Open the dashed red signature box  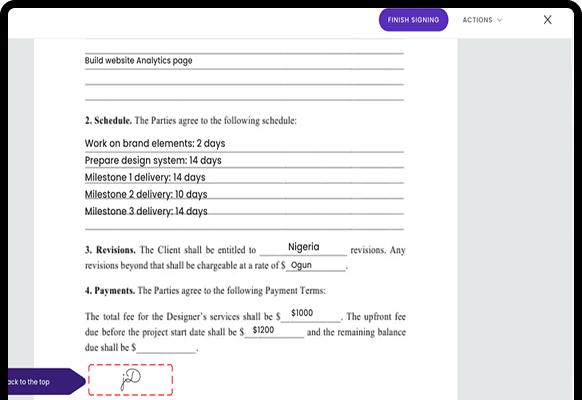click(130, 380)
